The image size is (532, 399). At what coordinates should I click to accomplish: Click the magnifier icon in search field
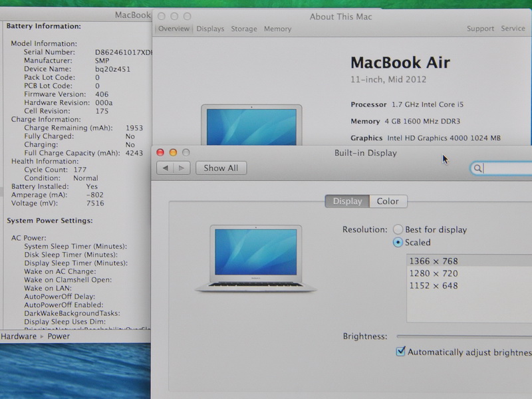click(477, 168)
